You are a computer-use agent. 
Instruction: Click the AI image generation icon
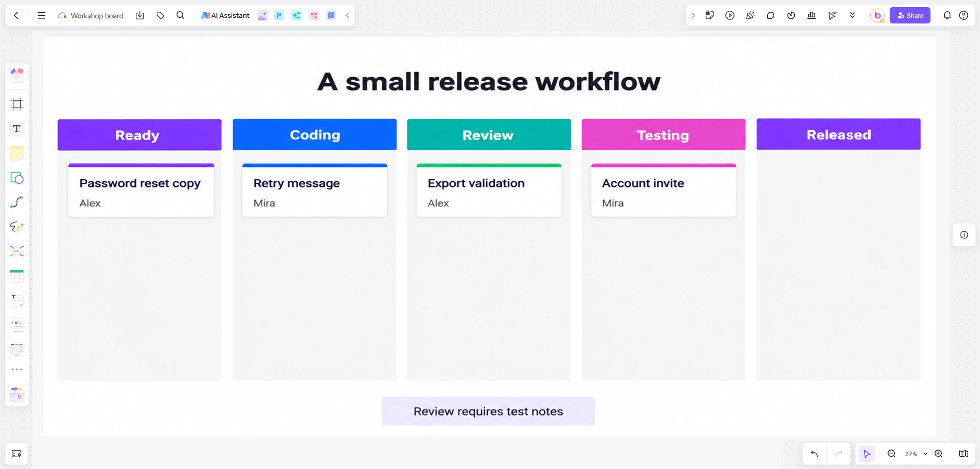click(262, 15)
